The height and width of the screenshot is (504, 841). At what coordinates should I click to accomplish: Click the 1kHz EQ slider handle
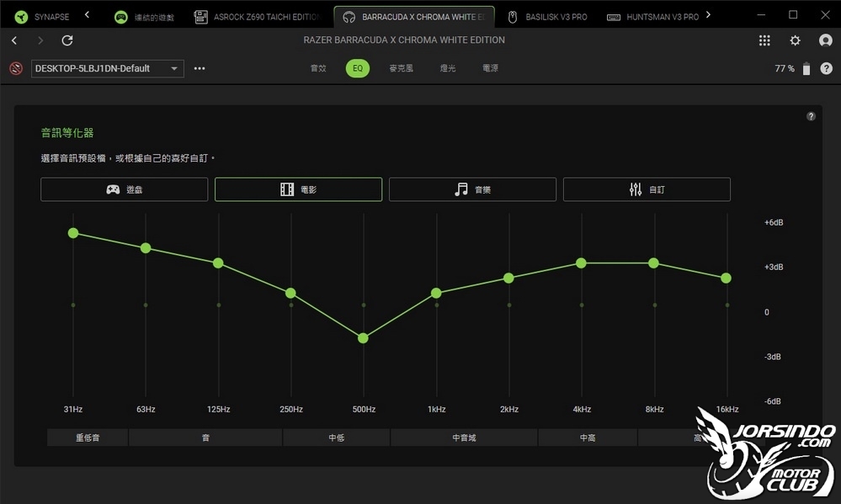pos(436,293)
